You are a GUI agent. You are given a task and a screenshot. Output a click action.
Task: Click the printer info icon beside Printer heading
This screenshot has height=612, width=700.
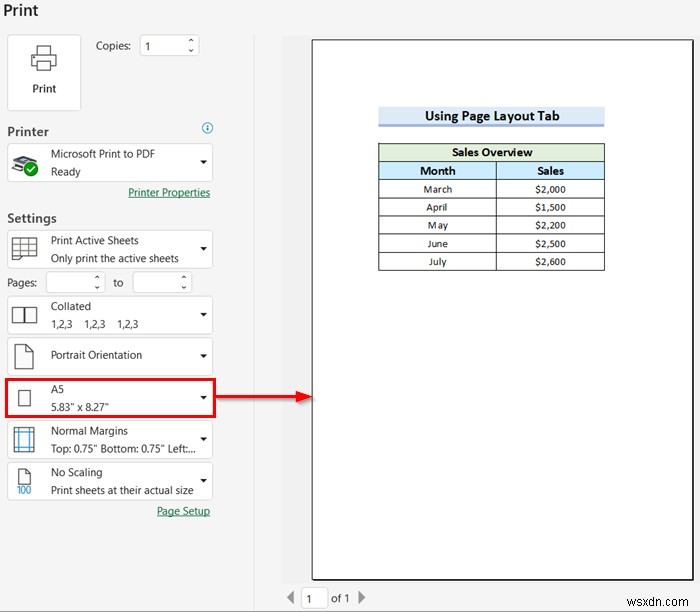pos(207,128)
